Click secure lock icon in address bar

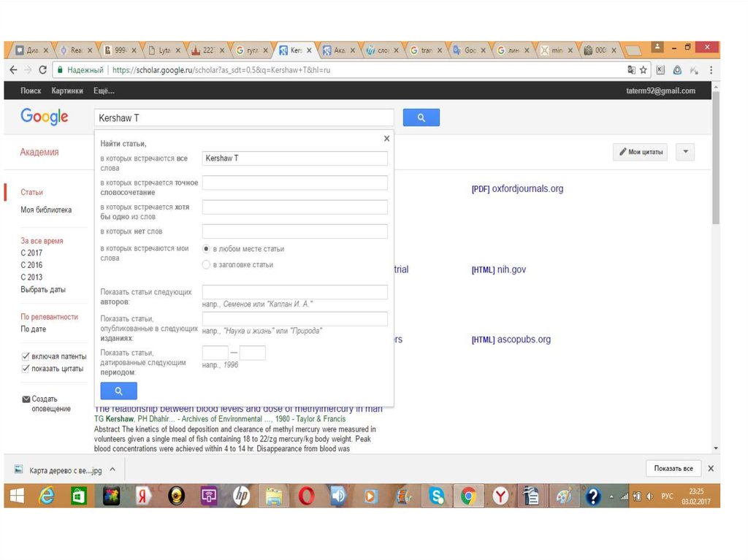tap(60, 70)
